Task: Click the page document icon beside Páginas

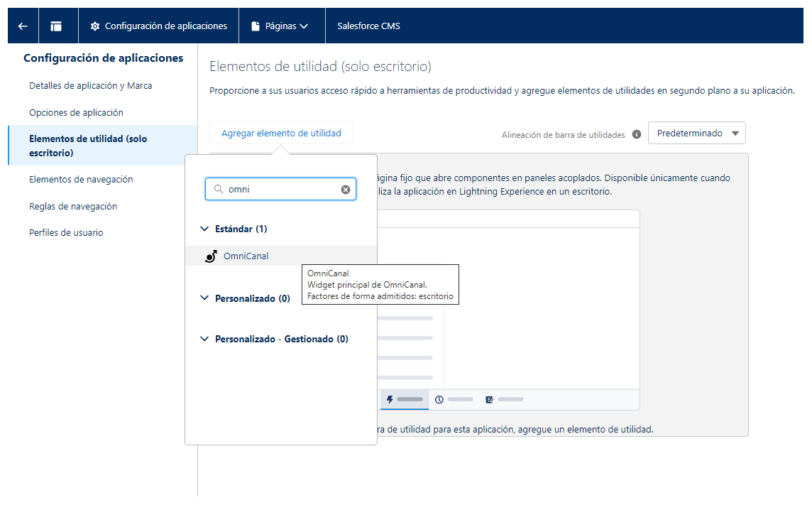Action: (256, 26)
